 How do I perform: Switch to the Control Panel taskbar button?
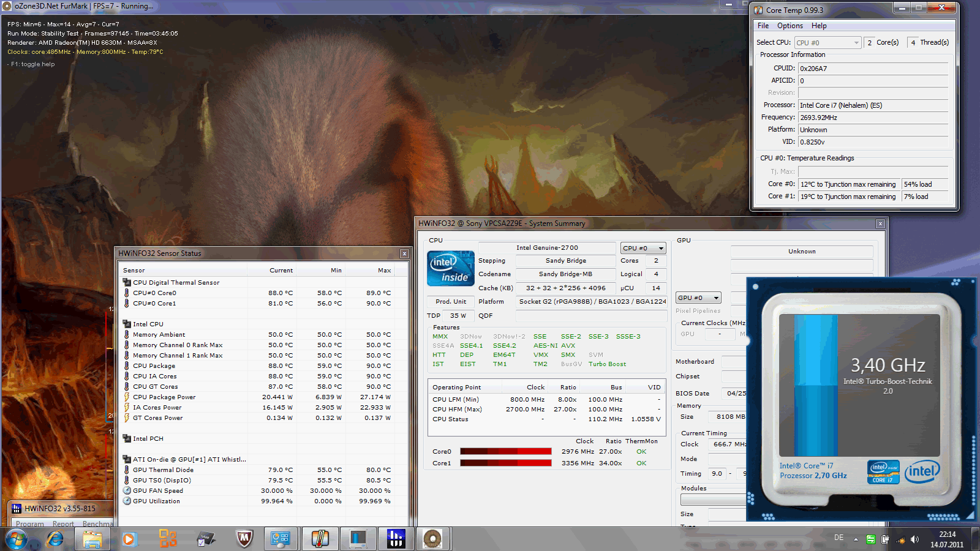tap(281, 539)
